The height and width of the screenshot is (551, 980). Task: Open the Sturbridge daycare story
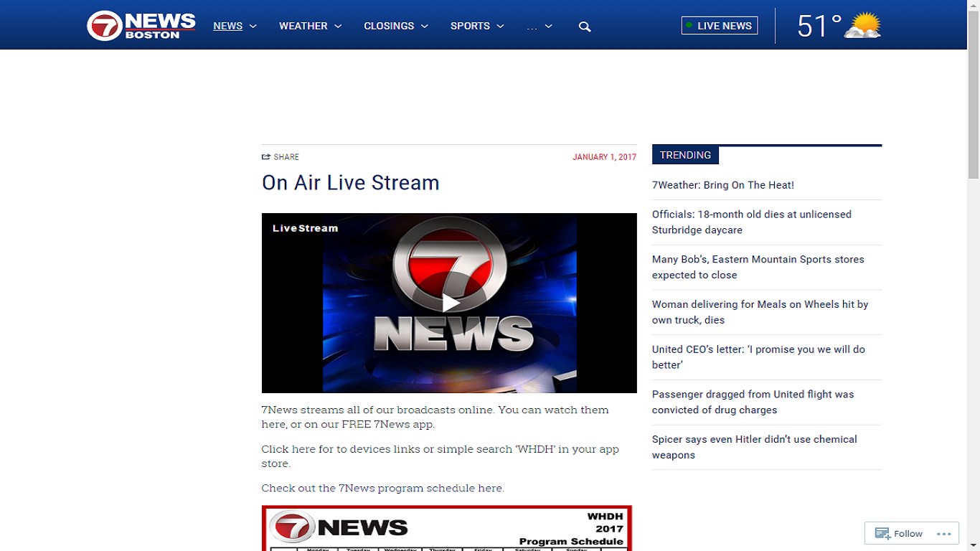752,222
